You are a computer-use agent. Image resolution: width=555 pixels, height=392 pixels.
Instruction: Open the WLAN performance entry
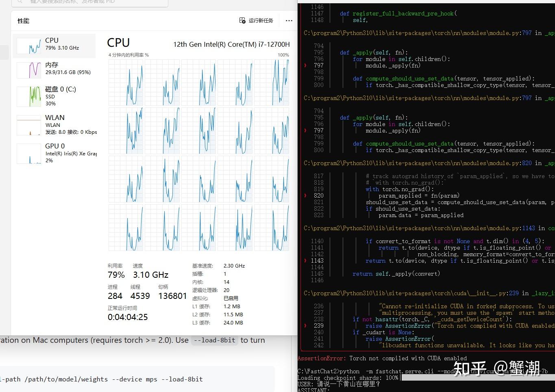pyautogui.click(x=54, y=124)
